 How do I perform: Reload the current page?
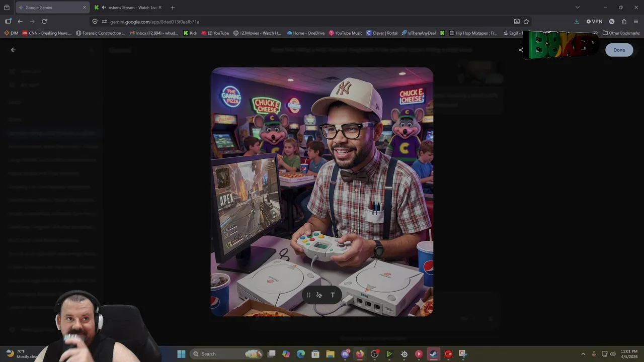coord(44,22)
